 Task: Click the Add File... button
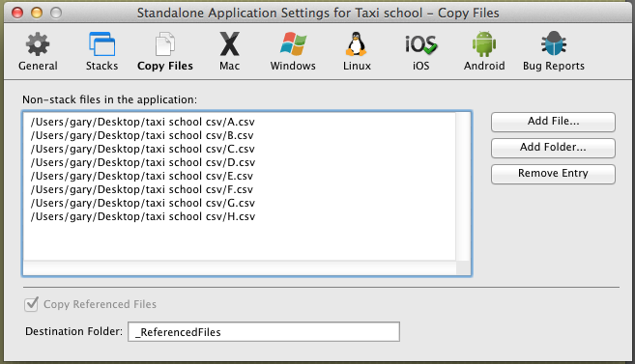click(x=553, y=122)
